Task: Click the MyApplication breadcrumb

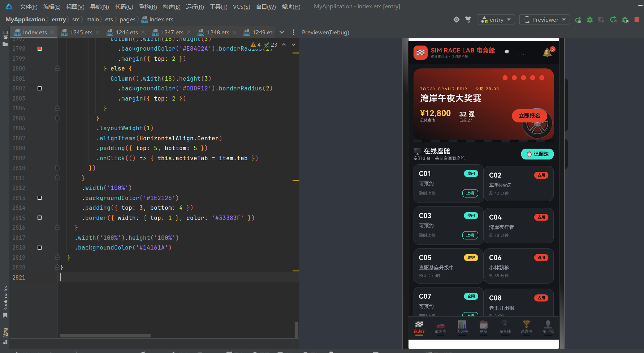Action: 25,20
